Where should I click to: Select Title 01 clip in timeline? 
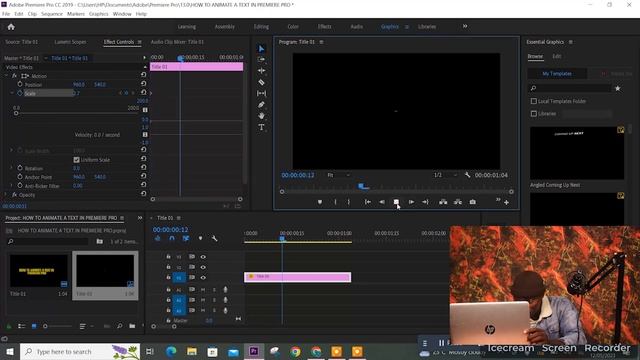[x=298, y=277]
